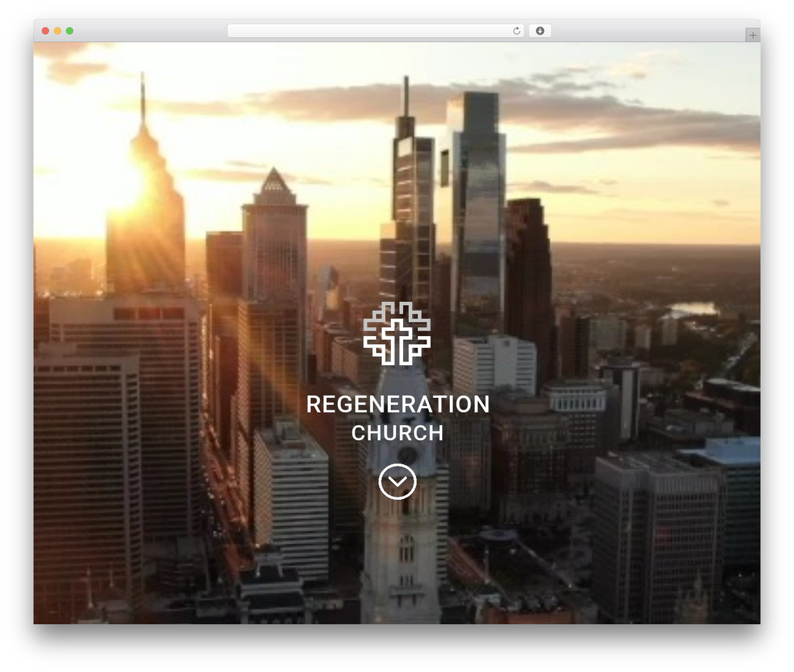Minimize the window with yellow button
Viewport: 794px width, 672px height.
(x=58, y=31)
